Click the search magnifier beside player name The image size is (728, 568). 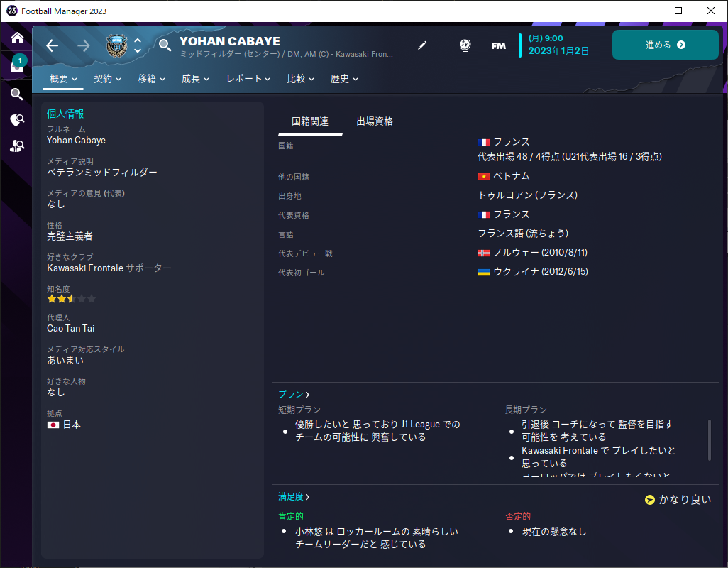(165, 45)
